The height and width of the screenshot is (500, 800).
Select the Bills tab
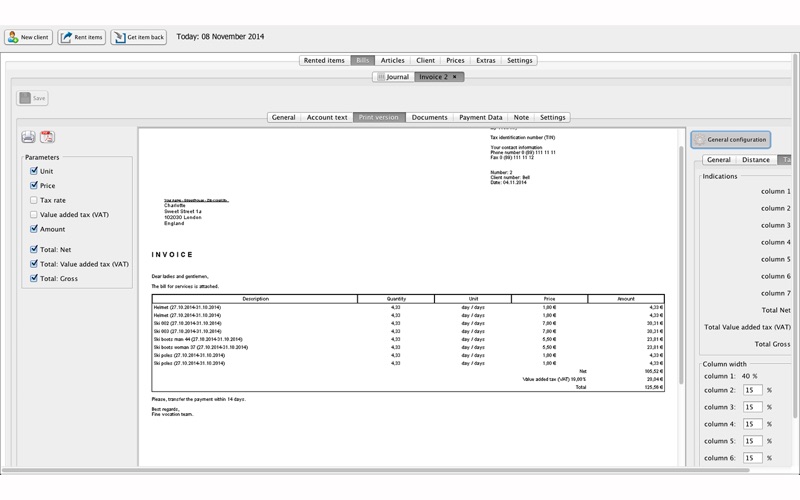click(363, 60)
